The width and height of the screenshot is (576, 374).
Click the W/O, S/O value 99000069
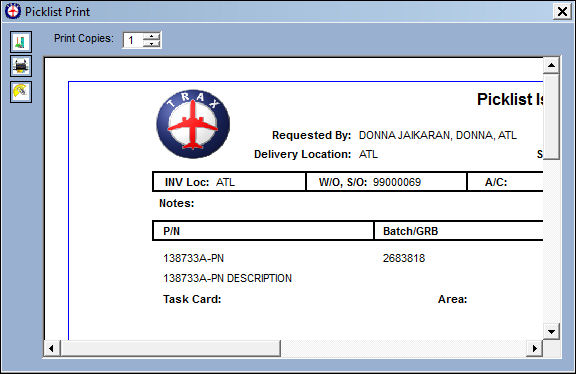(397, 182)
